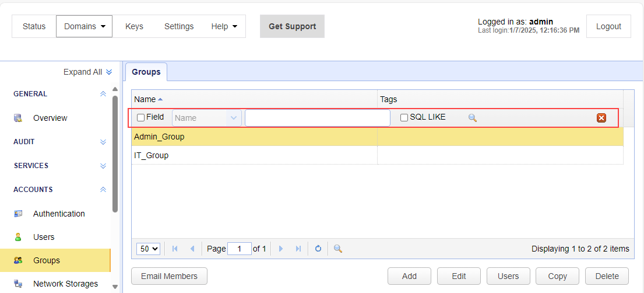Go to the previous page arrow icon

(x=192, y=249)
